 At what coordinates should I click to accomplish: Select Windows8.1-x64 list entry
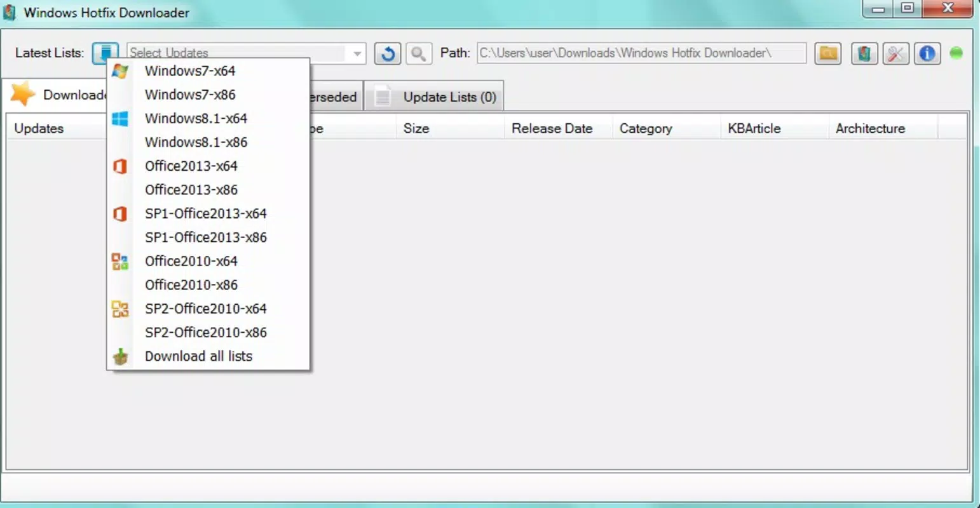coord(208,118)
